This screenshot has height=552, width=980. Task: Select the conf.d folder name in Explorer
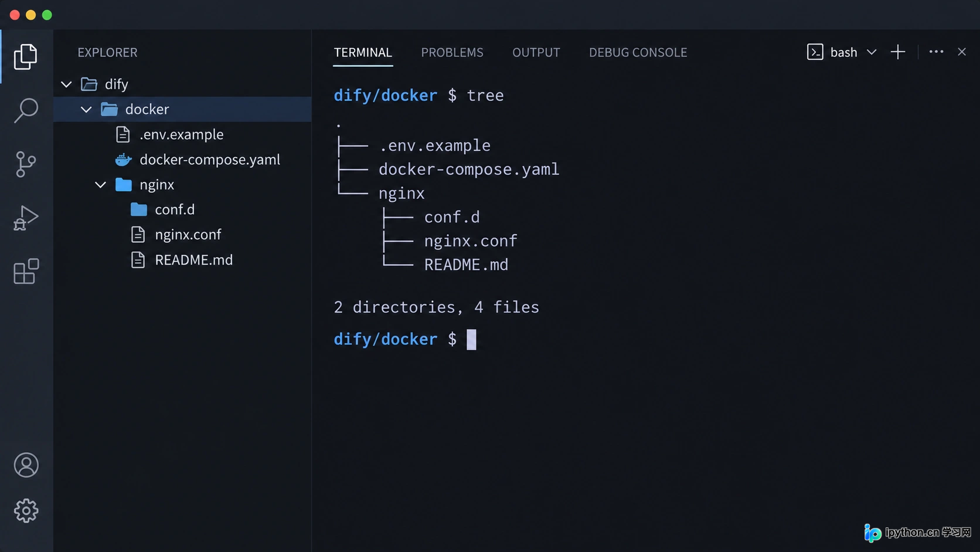tap(175, 209)
